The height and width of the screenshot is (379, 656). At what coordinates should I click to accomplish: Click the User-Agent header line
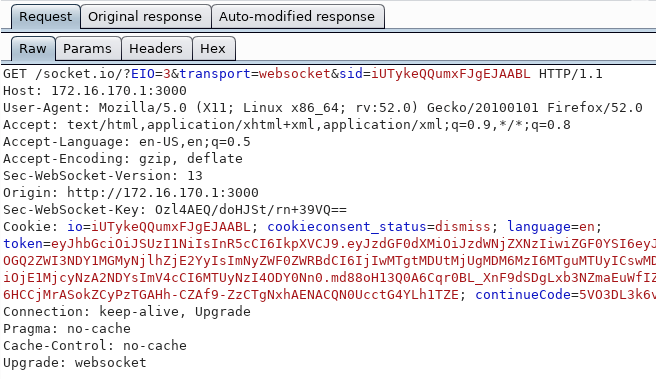[323, 108]
